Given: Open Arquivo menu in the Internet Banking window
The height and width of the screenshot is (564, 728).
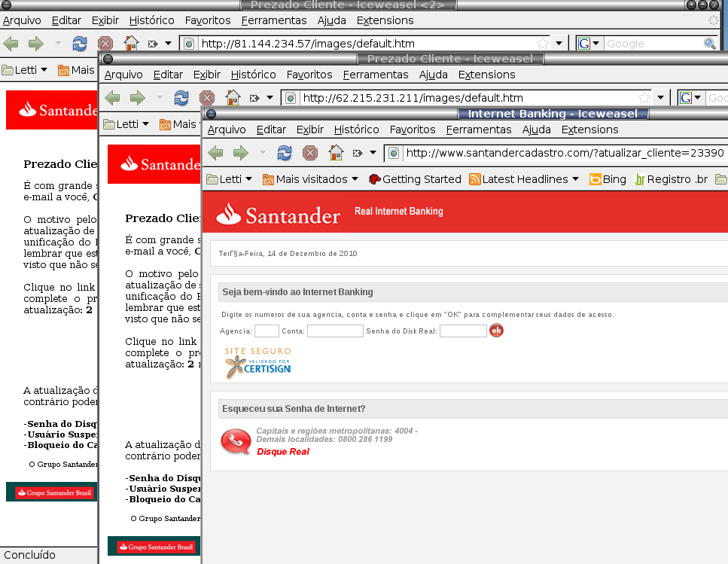Looking at the screenshot, I should [227, 130].
